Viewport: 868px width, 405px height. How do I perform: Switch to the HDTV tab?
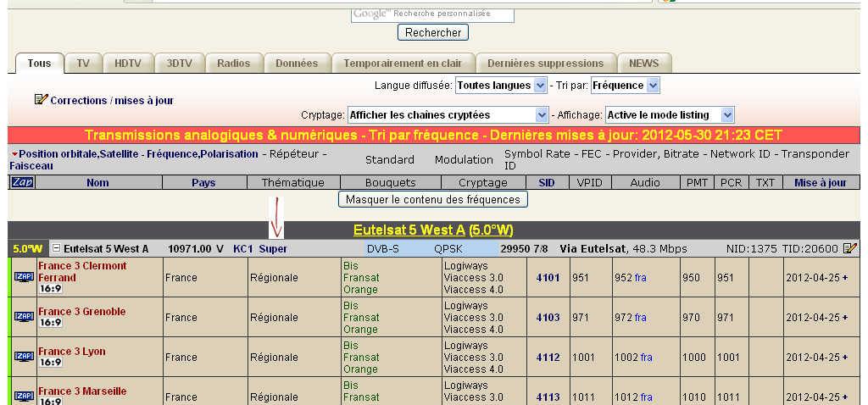tap(128, 63)
